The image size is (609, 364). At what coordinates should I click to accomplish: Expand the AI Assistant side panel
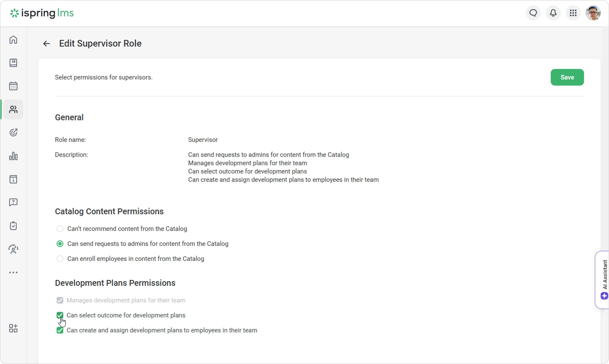pos(604,280)
